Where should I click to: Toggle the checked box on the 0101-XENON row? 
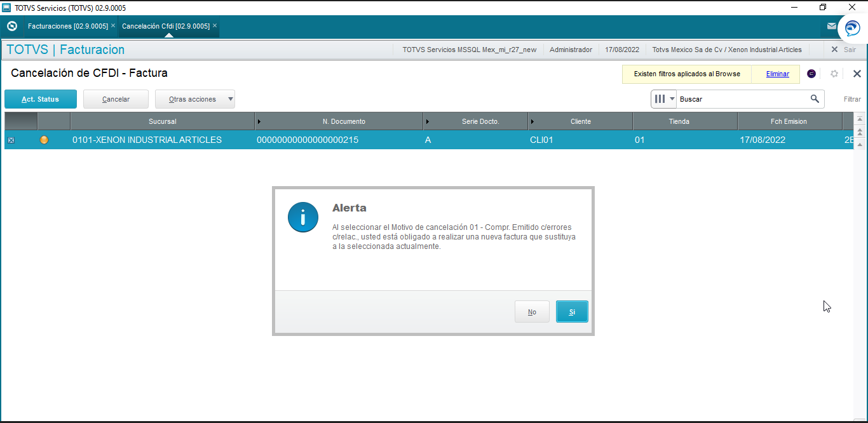(11, 140)
